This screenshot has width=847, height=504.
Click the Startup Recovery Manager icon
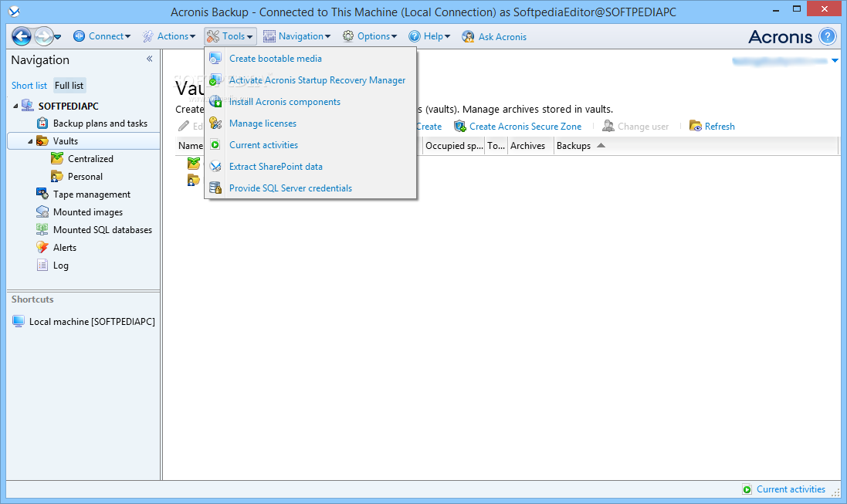click(x=215, y=80)
